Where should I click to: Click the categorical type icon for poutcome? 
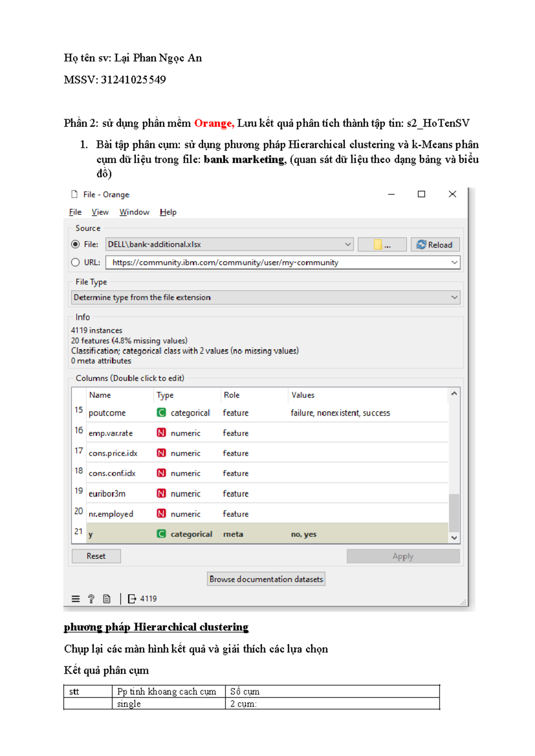pos(161,413)
